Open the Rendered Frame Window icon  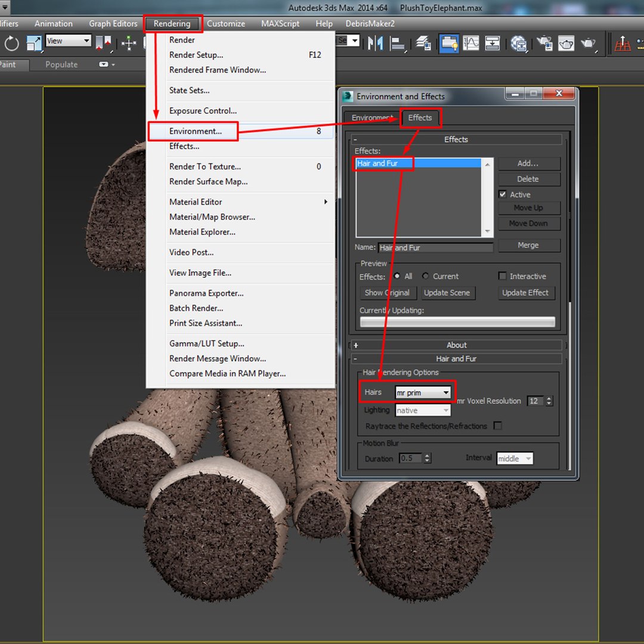tap(566, 43)
